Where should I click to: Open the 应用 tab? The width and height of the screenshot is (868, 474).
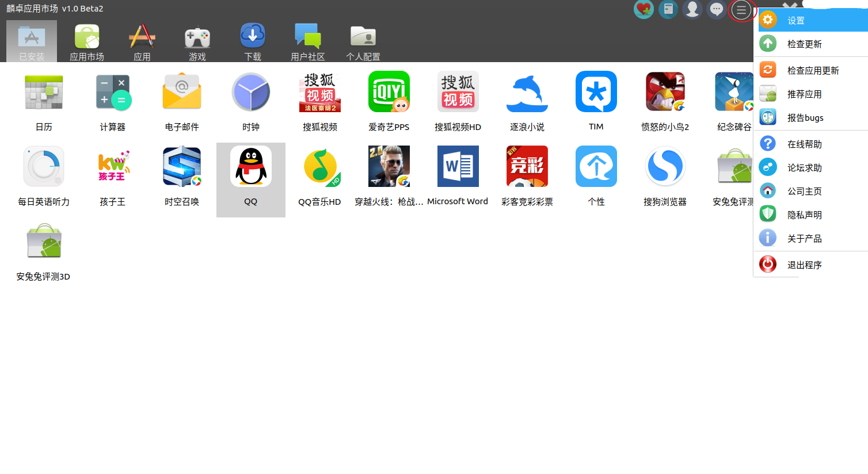pos(142,41)
